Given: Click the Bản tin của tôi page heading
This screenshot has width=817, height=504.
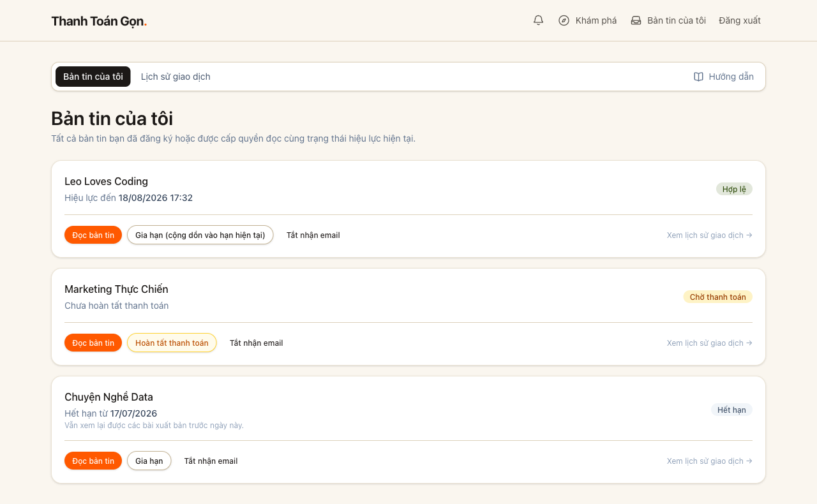Looking at the screenshot, I should click(112, 119).
